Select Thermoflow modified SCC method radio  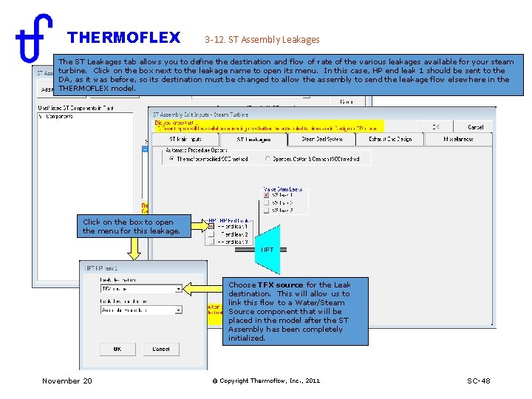171,159
